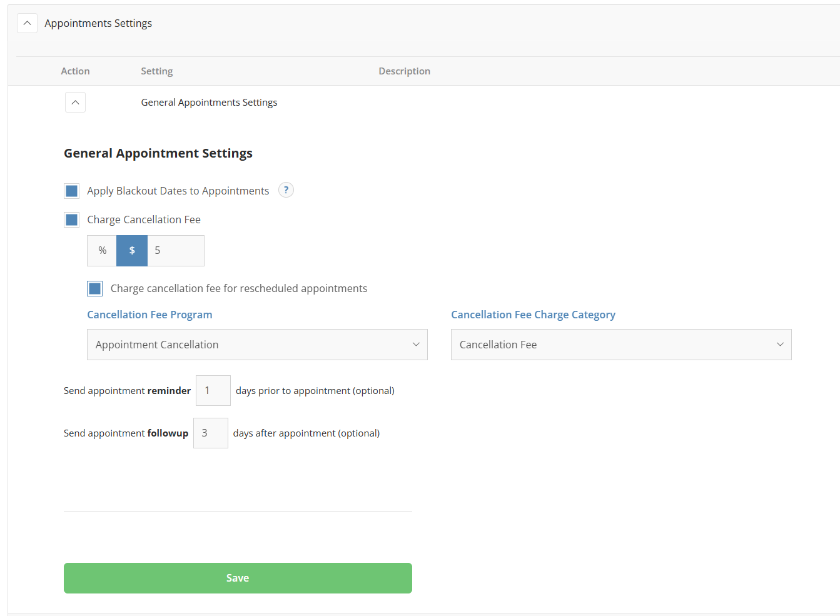Click the help icon beside Apply Blackout Dates
Image resolution: width=840 pixels, height=616 pixels.
pos(286,189)
